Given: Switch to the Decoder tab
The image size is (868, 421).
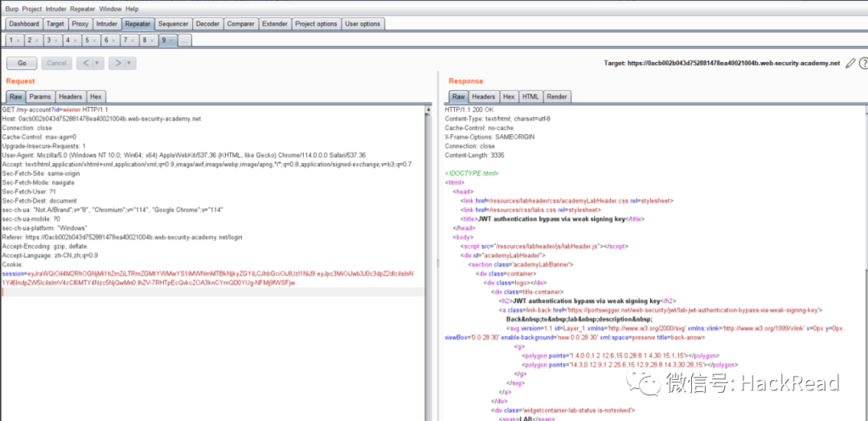Looking at the screenshot, I should tap(208, 24).
